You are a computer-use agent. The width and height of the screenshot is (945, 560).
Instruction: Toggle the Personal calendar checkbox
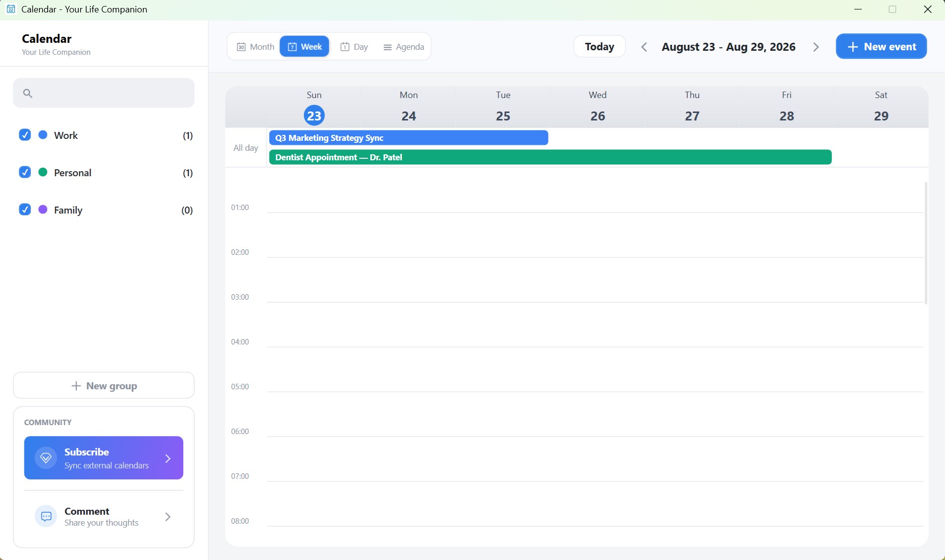[25, 172]
